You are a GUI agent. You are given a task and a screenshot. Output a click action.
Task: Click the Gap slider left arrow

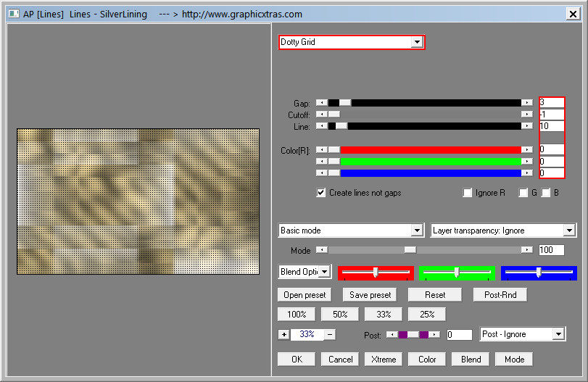click(322, 103)
